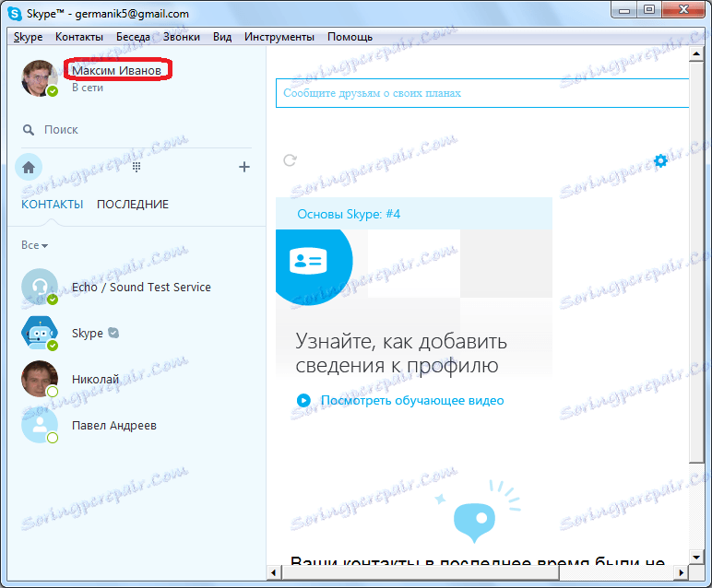This screenshot has height=588, width=712.
Task: Open the 'Посмотреть обучающее видео' link
Action: click(412, 401)
